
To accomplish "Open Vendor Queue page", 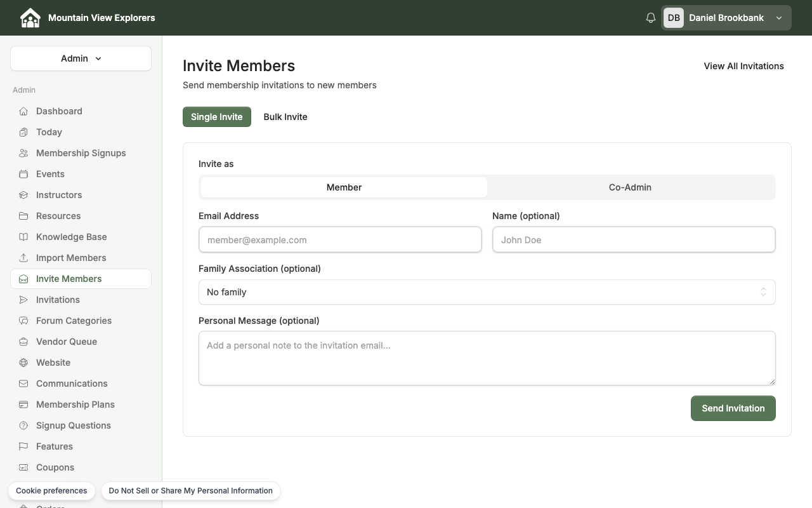I will (x=81, y=342).
